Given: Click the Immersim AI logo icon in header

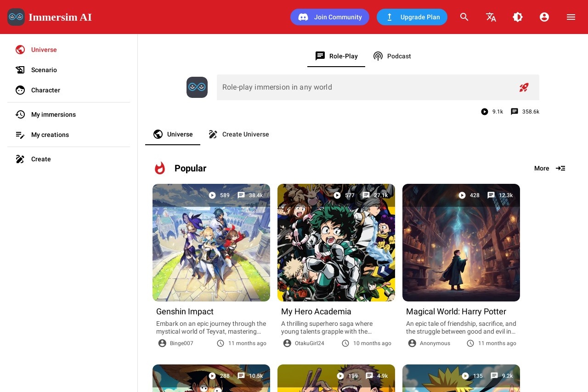Looking at the screenshot, I should (16, 17).
